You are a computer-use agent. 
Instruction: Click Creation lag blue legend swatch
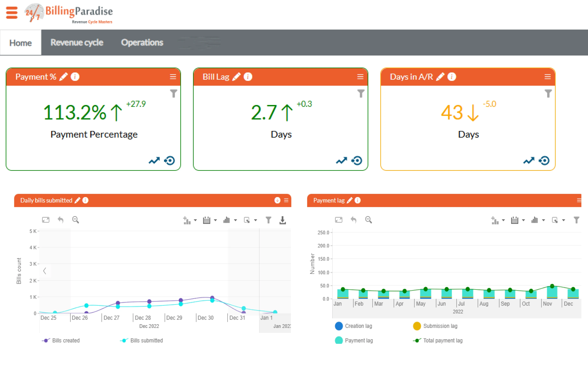point(339,326)
